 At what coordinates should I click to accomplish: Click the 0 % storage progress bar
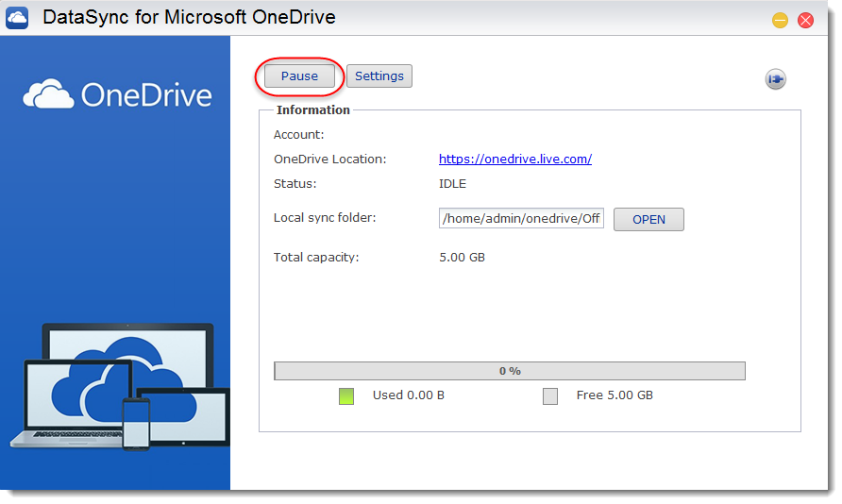(510, 371)
